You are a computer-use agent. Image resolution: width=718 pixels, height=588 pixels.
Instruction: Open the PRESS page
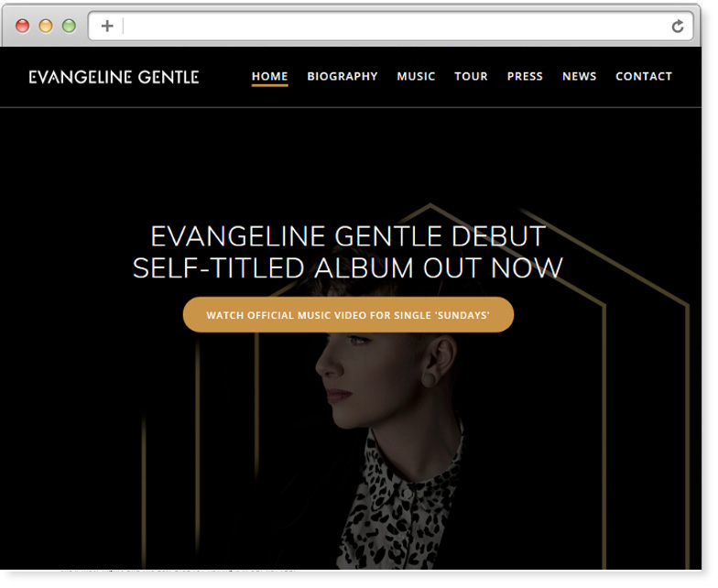coord(525,76)
